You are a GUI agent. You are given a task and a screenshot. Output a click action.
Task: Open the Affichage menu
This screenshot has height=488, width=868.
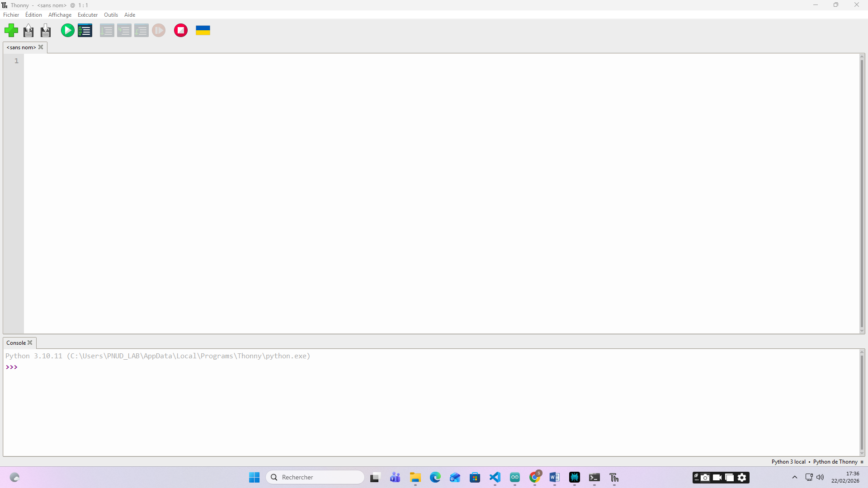[60, 15]
